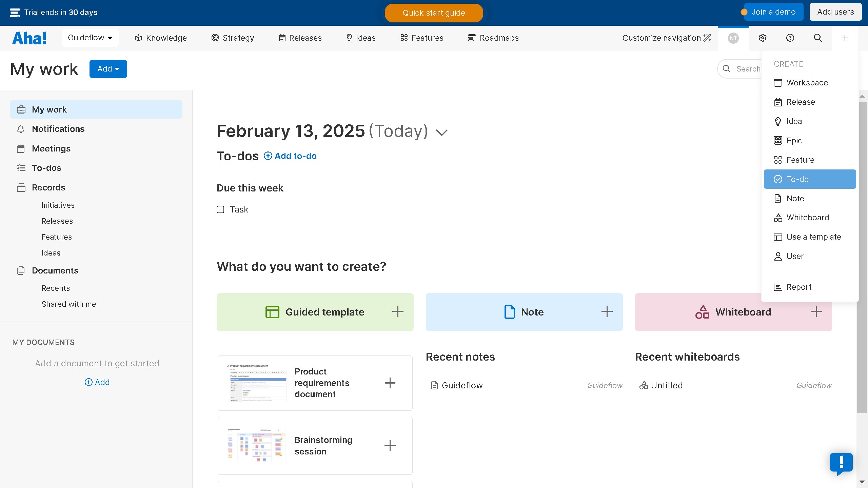Viewport: 868px width, 488px height.
Task: Open the global search magnifier icon
Action: pos(818,38)
